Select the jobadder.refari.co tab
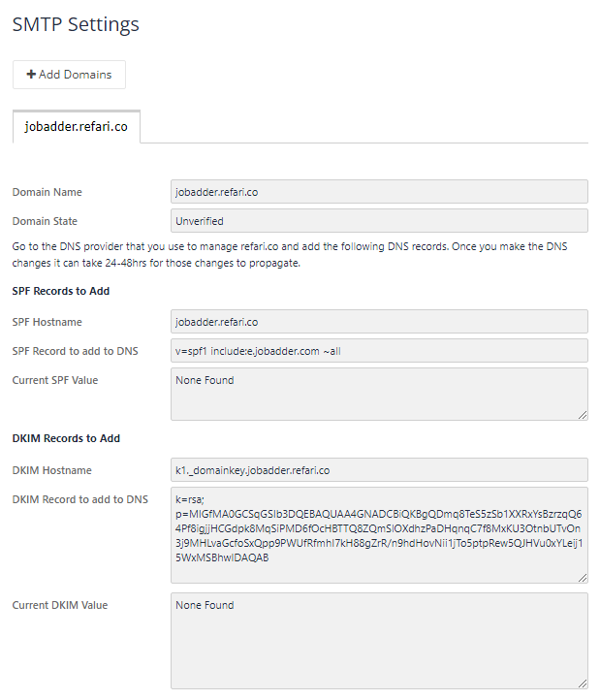The height and width of the screenshot is (700, 600). (77, 127)
